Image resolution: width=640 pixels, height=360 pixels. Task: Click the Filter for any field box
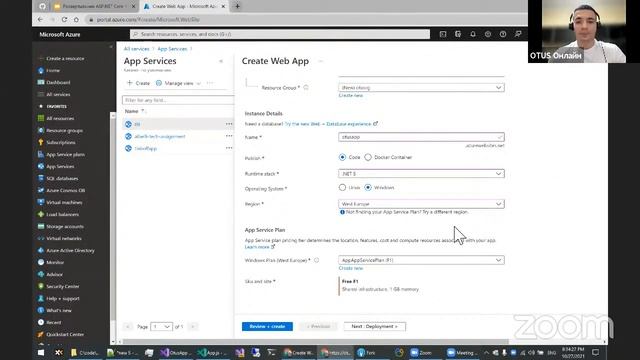pyautogui.click(x=178, y=100)
